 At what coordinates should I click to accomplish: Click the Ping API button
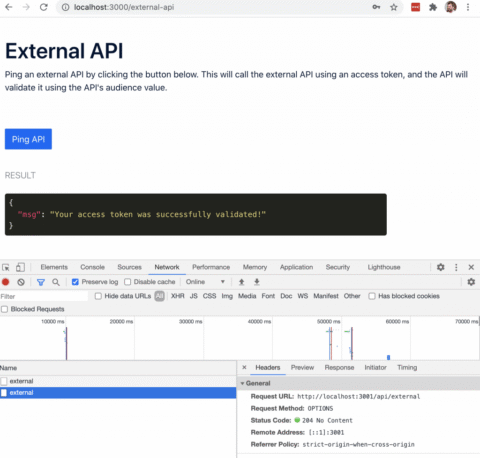tap(28, 139)
